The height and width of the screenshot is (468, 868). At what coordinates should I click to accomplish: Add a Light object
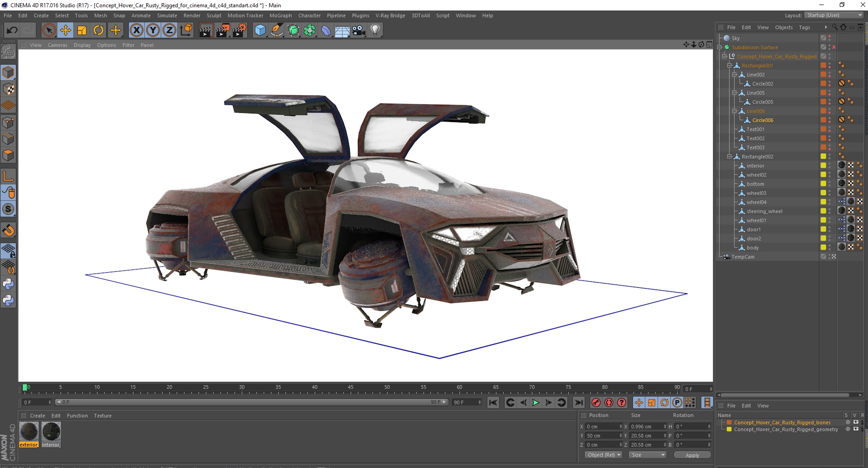375,31
